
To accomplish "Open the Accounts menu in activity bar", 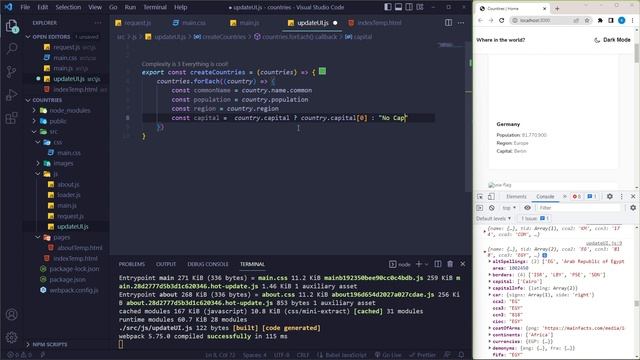I will 12,314.
